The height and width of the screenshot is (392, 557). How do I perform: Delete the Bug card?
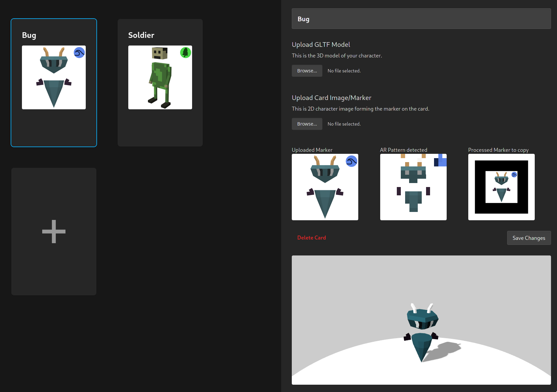pos(311,238)
